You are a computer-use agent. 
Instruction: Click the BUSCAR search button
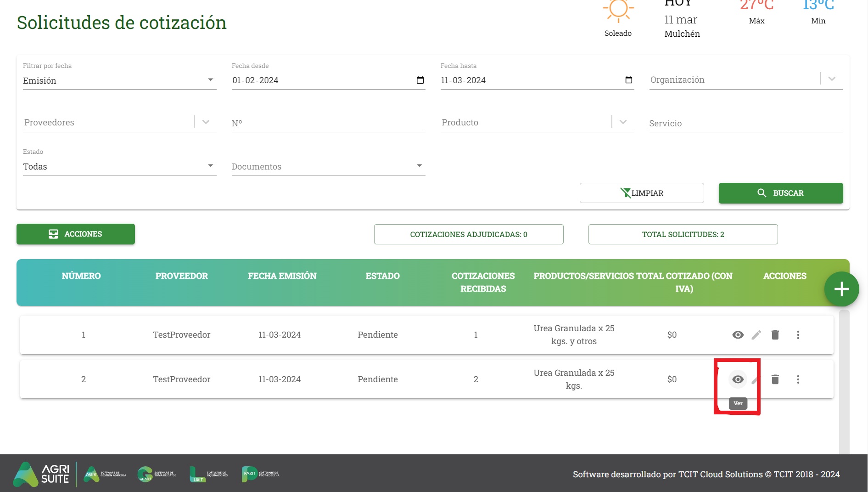781,193
